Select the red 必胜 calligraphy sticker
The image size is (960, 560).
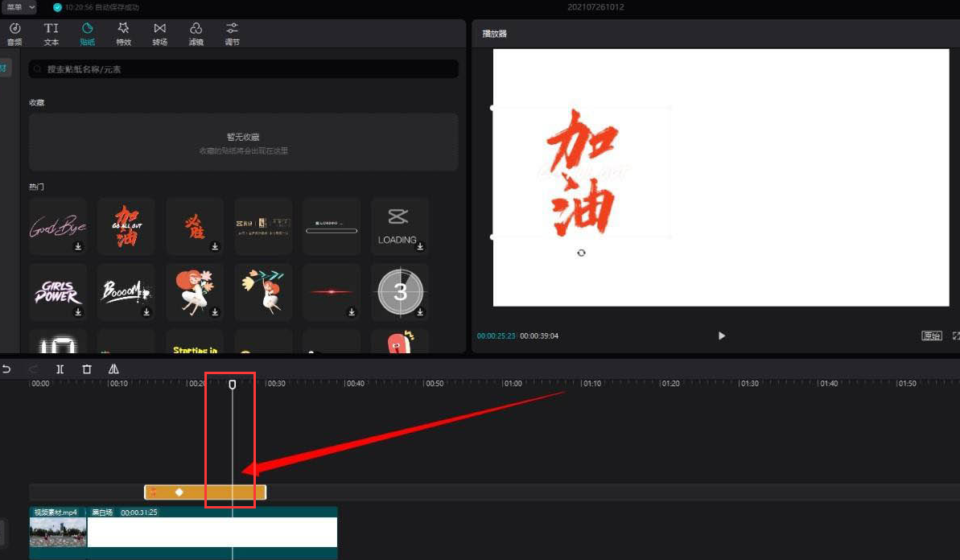(x=195, y=226)
